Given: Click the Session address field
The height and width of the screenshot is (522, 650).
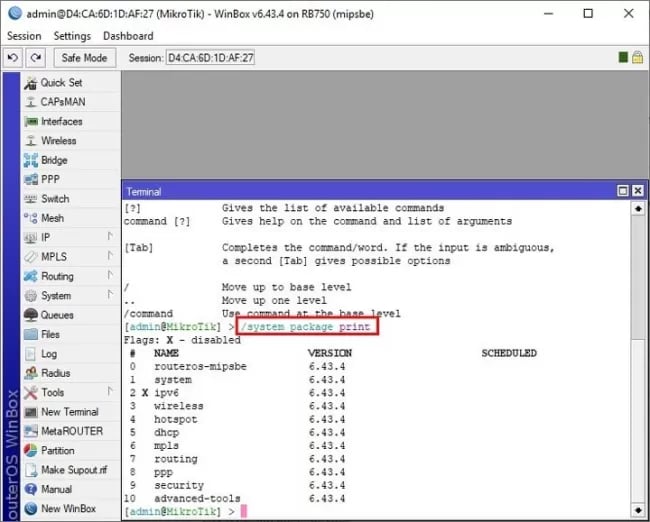Looking at the screenshot, I should (x=211, y=58).
